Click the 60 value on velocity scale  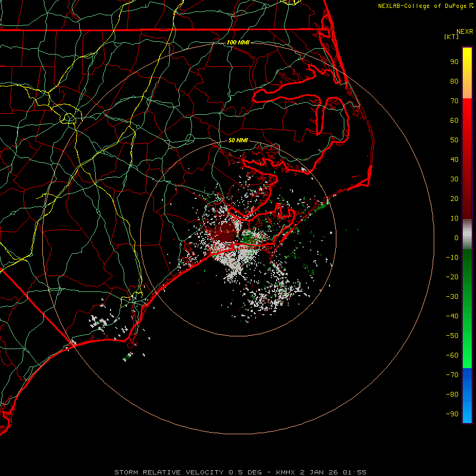(454, 120)
